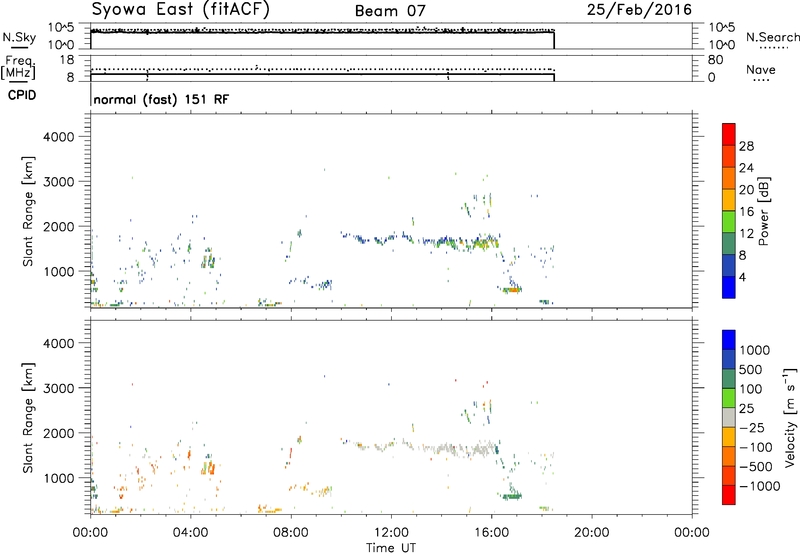Click the '04:00' time axis label

point(190,533)
